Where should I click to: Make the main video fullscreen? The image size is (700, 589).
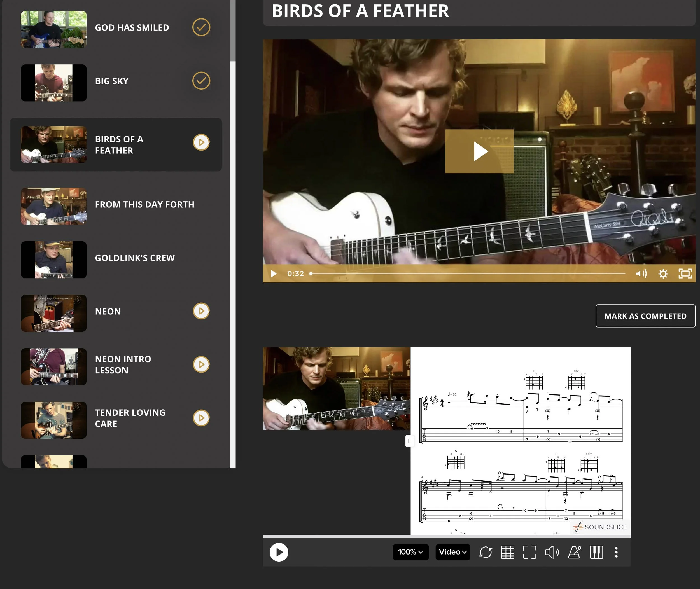[685, 274]
